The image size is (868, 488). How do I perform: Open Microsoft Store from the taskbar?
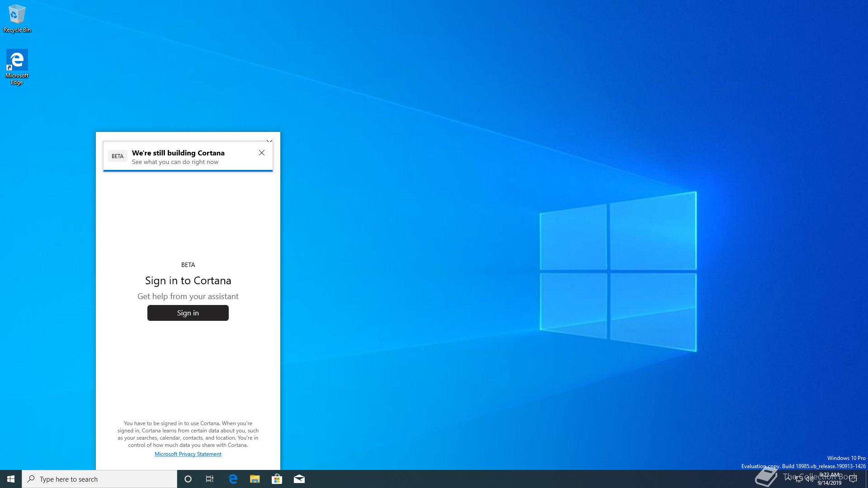point(277,479)
